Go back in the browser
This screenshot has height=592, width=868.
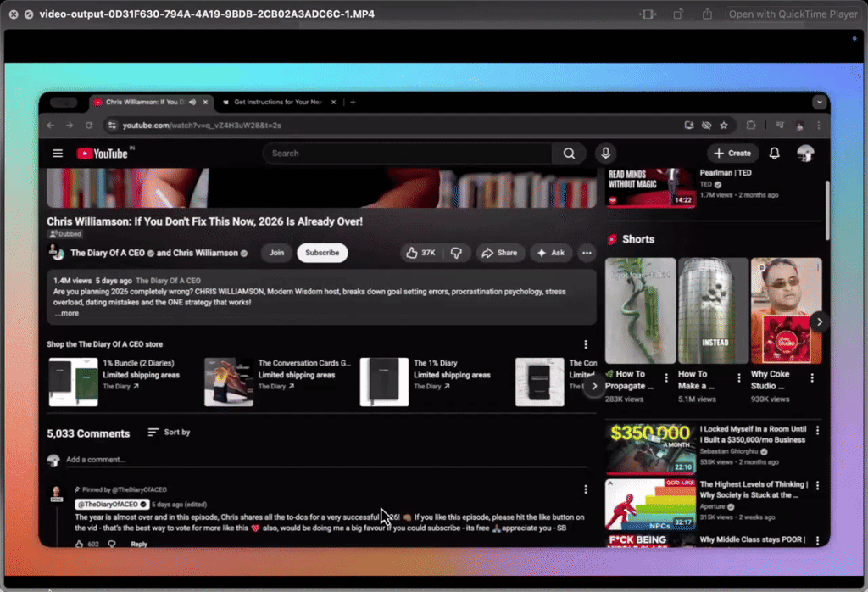[x=51, y=126]
